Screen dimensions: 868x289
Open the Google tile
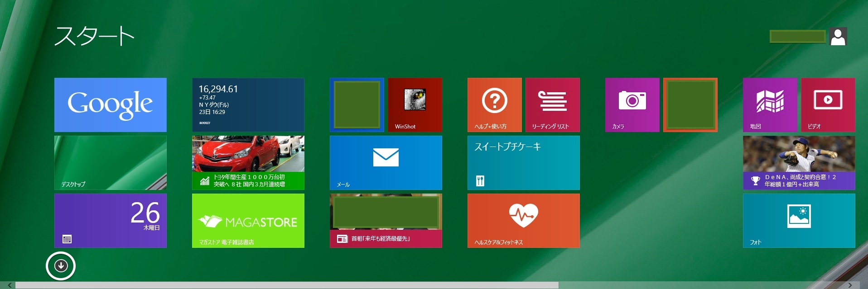tap(111, 105)
